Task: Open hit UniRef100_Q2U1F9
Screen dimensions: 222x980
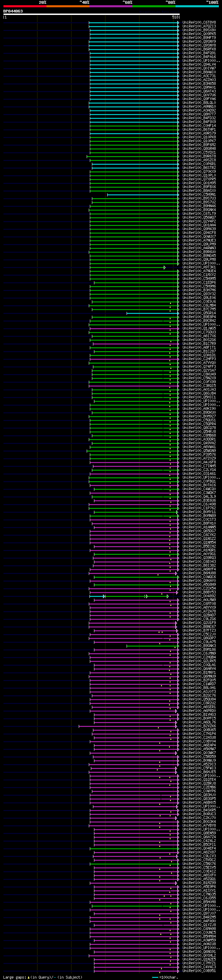Action: (199, 623)
